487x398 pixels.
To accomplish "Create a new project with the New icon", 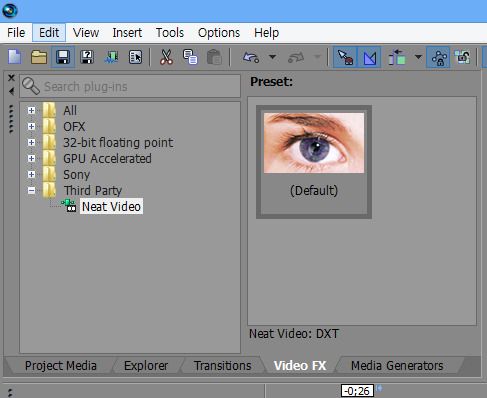I will tap(15, 57).
